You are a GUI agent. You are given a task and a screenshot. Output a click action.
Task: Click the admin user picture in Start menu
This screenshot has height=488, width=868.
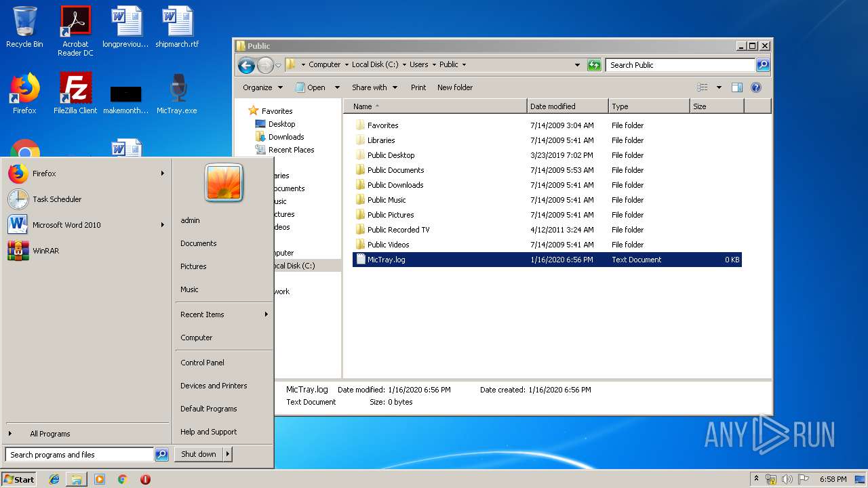(x=224, y=183)
